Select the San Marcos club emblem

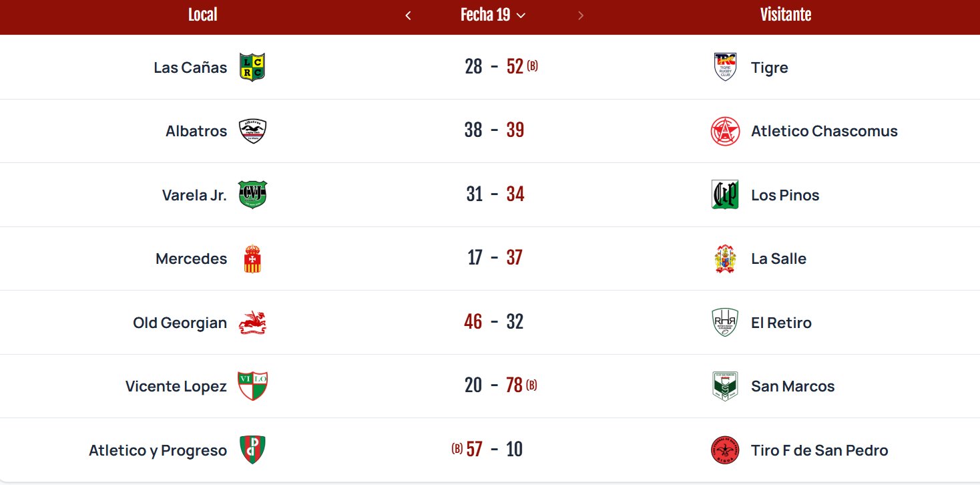click(x=725, y=386)
